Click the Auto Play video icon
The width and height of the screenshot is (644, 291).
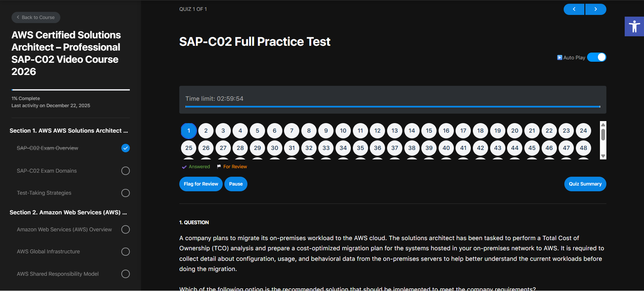[x=560, y=58]
